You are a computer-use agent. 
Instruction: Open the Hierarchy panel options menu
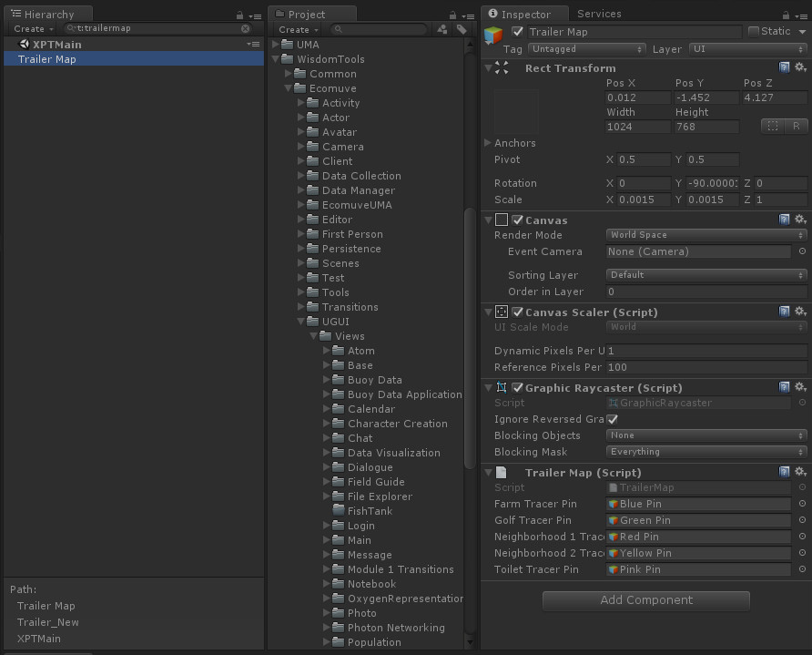tap(255, 16)
